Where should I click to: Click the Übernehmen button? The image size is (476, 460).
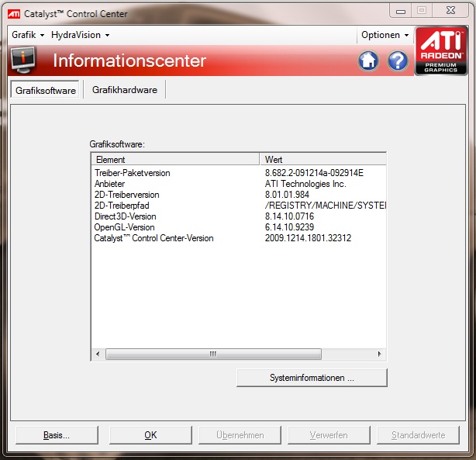pos(240,435)
